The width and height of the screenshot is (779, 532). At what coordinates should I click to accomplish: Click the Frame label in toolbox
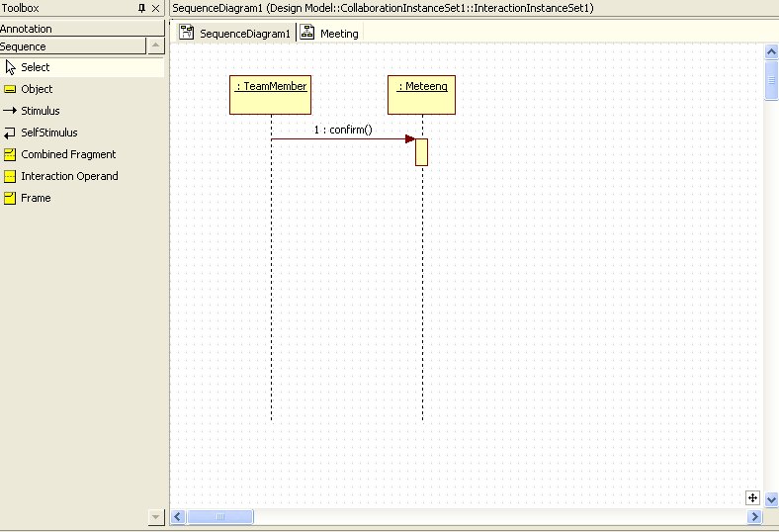(36, 198)
